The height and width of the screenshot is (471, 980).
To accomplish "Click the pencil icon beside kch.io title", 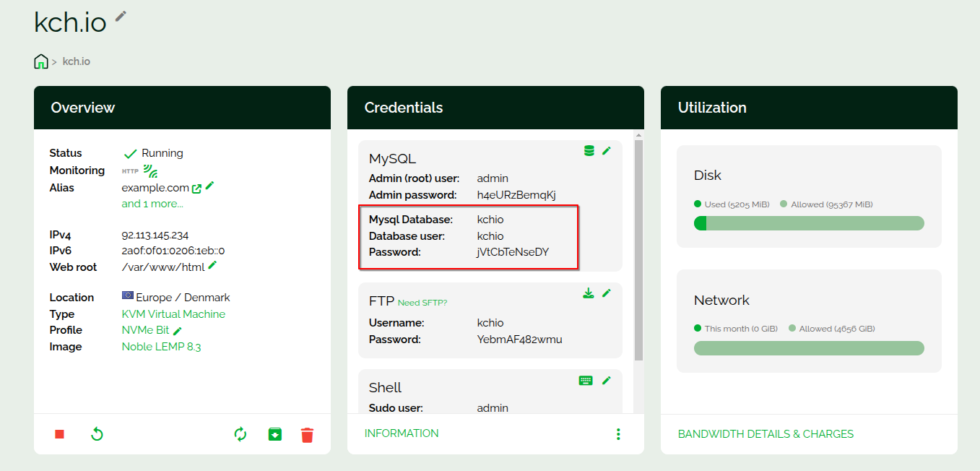I will [121, 16].
